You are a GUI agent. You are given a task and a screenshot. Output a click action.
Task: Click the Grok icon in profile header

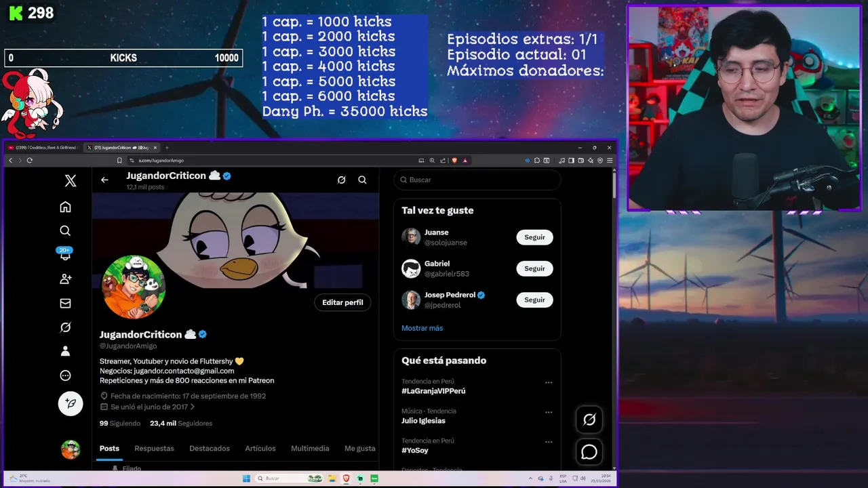pyautogui.click(x=341, y=180)
